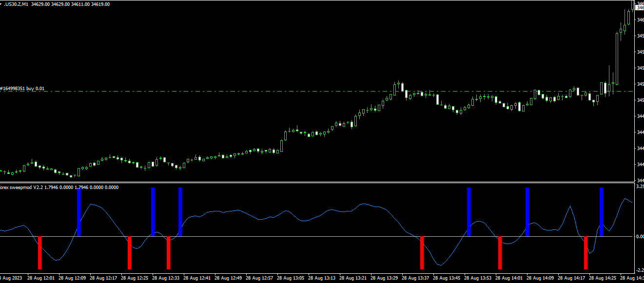Click the Forex sweepmod V2.2 indicator label

pyautogui.click(x=21, y=187)
